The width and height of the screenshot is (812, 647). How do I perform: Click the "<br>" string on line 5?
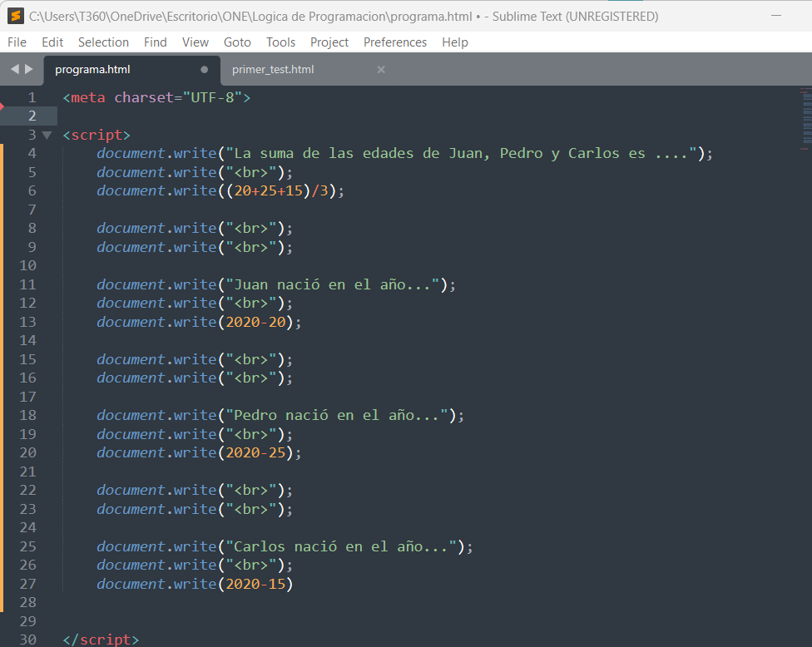[251, 172]
